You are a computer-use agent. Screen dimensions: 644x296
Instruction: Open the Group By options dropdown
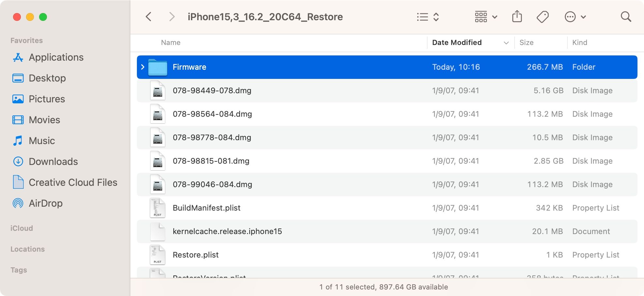486,17
